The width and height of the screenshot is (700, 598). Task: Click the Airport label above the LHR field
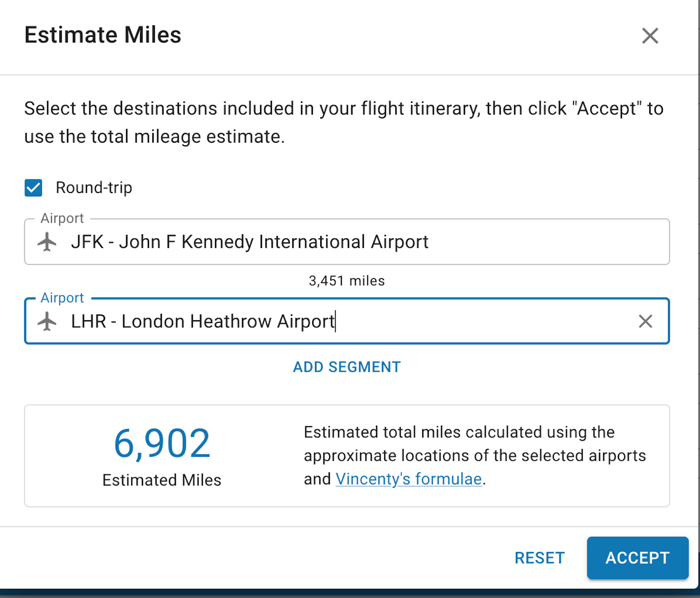(62, 298)
